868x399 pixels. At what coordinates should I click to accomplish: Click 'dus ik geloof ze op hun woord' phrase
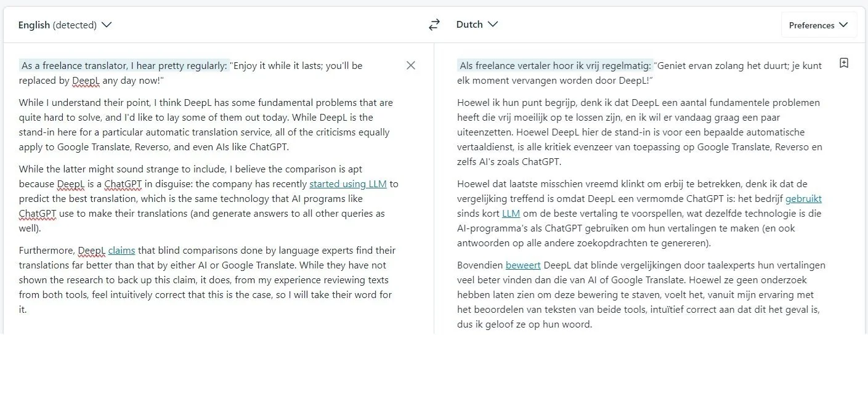click(524, 324)
